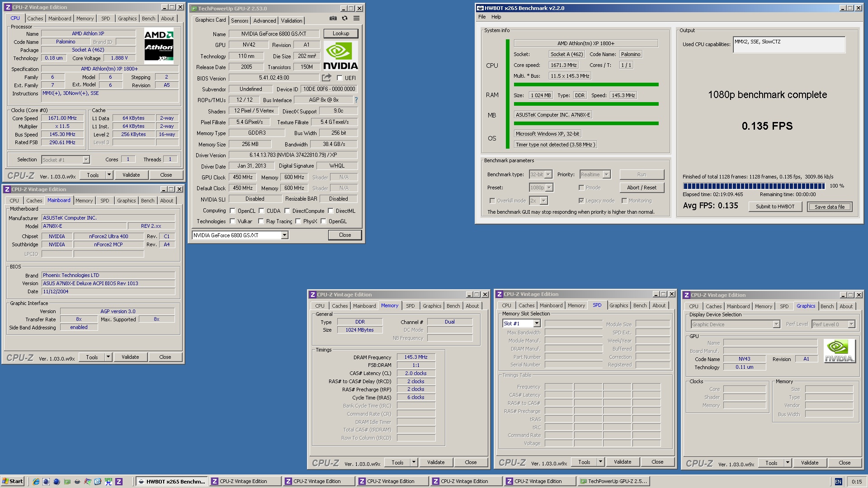Click Submit to HWBOT button
Screen dimensions: 868x488
point(775,207)
